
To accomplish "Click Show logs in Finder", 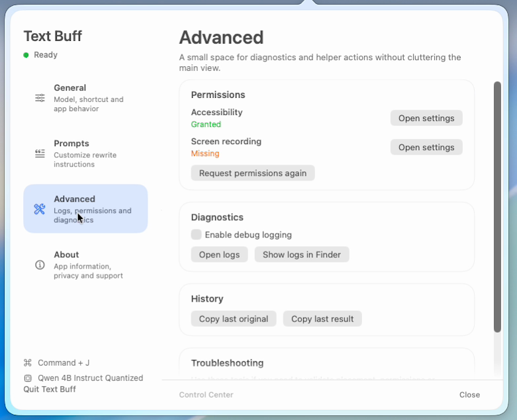I will tap(302, 255).
